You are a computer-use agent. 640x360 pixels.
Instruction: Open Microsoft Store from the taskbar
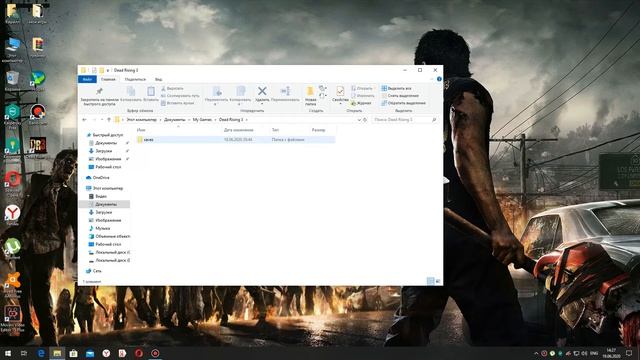73,353
